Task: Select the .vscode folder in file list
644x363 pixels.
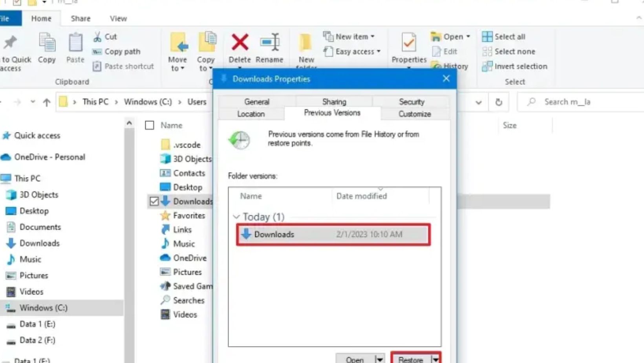Action: (181, 145)
